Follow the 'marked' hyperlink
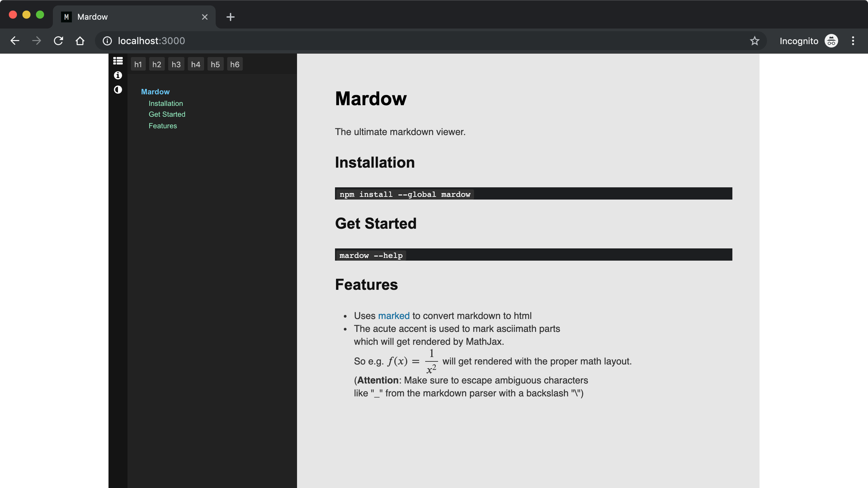 (394, 316)
